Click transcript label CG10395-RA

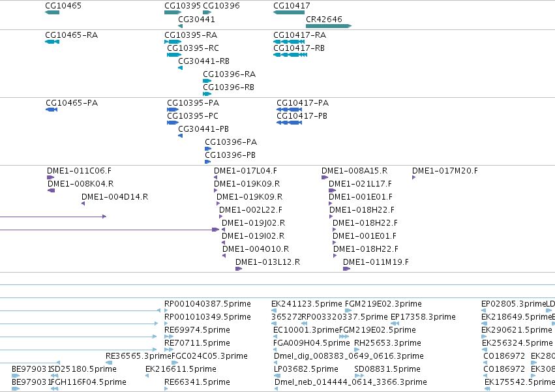coord(191,35)
